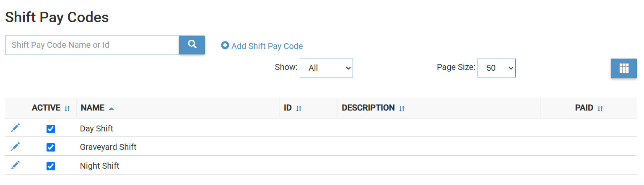
Task: Open the Show filter dropdown
Action: point(326,68)
